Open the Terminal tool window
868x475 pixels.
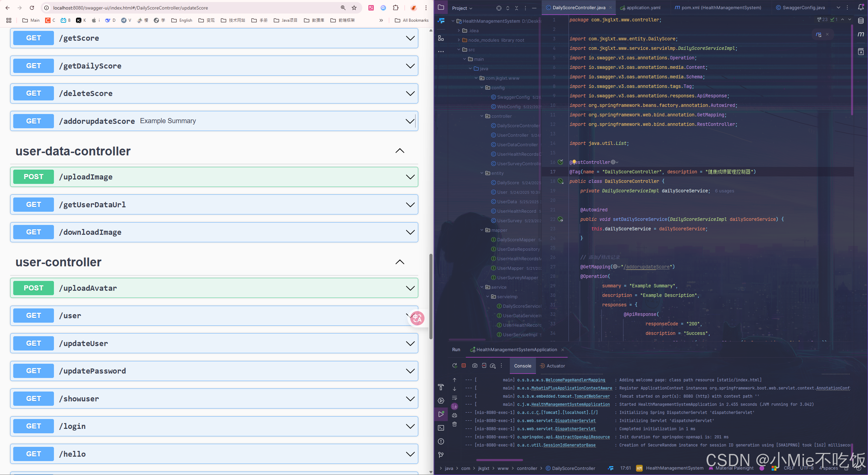tap(441, 428)
